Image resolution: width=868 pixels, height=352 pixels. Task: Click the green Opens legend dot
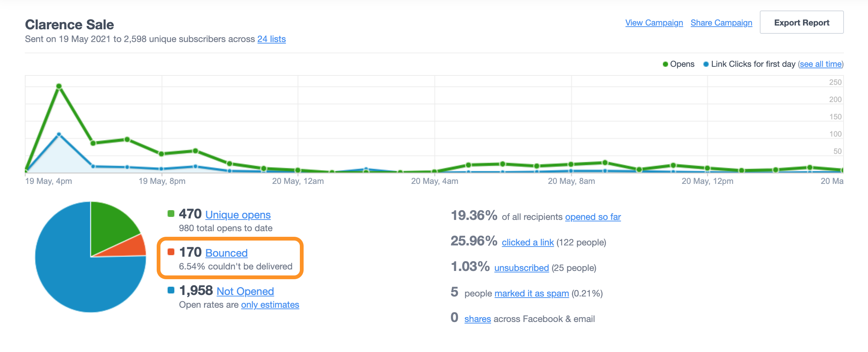pos(666,64)
